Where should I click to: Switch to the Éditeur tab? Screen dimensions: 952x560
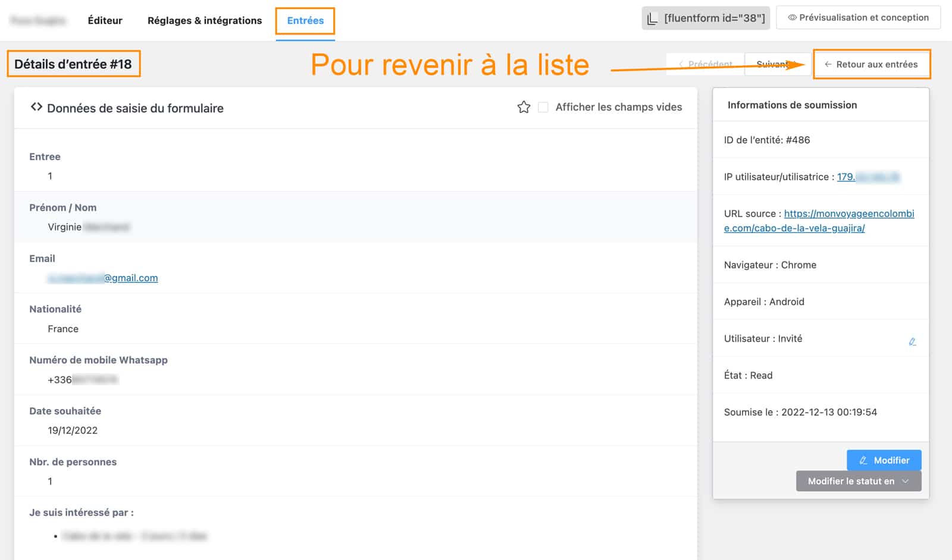tap(105, 20)
